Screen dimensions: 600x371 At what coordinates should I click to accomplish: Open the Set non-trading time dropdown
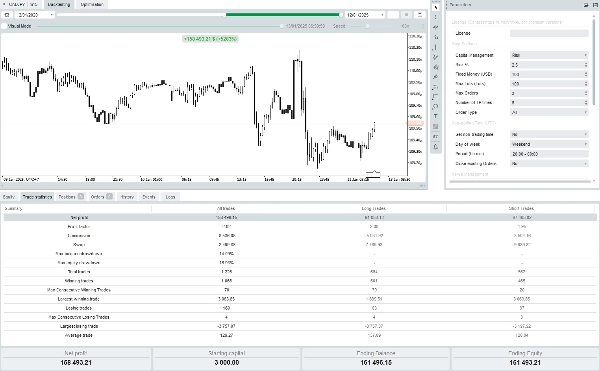pyautogui.click(x=549, y=135)
